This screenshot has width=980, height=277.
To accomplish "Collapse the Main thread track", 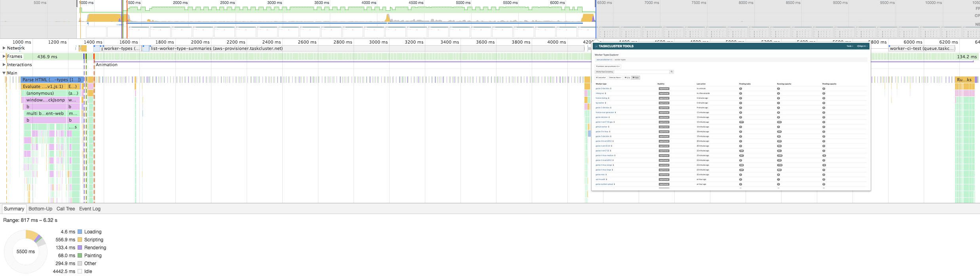I will 4,73.
